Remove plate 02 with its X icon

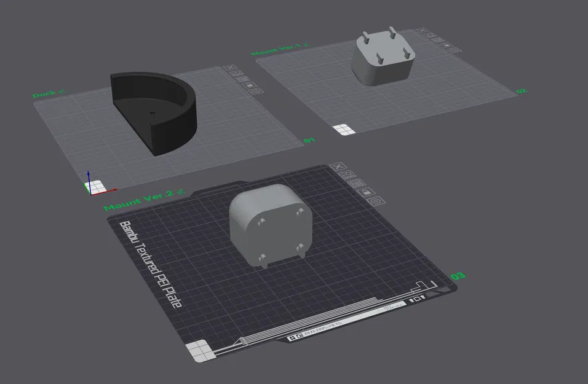click(423, 30)
